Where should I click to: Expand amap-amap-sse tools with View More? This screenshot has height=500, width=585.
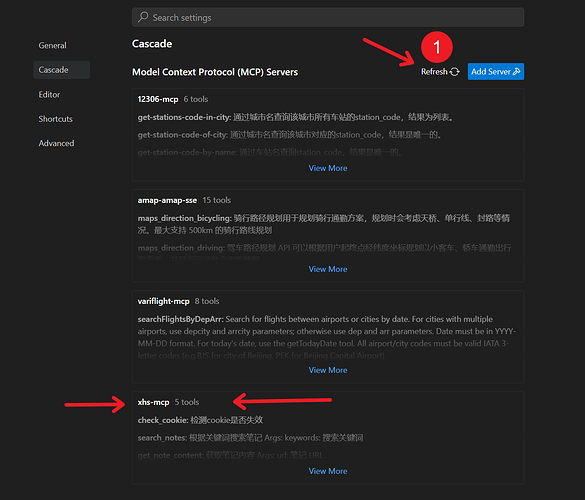point(328,269)
